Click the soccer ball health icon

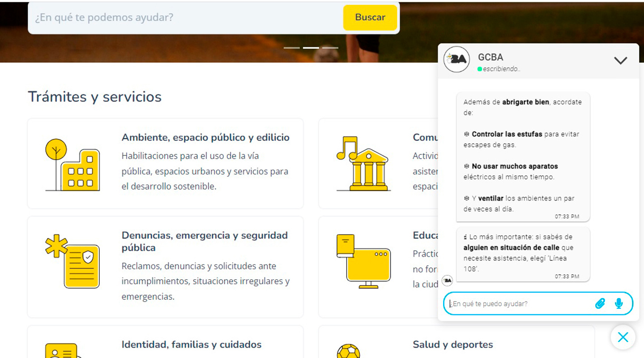348,351
